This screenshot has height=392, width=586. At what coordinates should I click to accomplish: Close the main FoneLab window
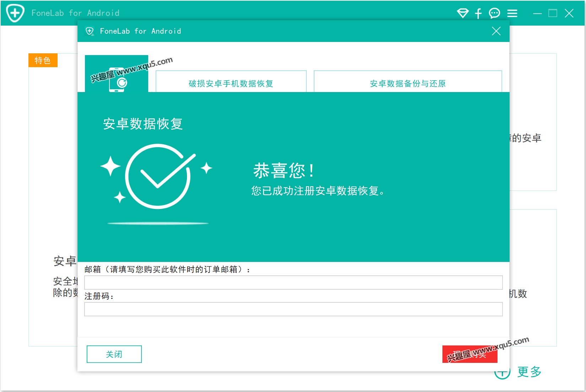569,14
